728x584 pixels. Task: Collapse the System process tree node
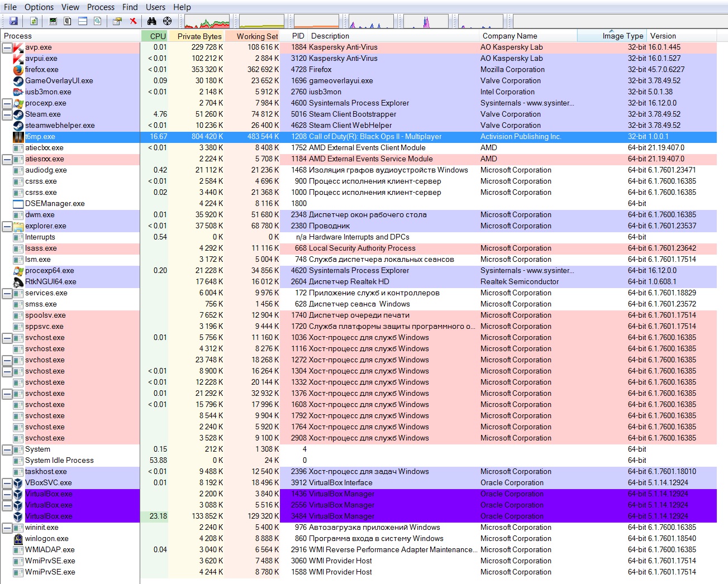(x=7, y=449)
